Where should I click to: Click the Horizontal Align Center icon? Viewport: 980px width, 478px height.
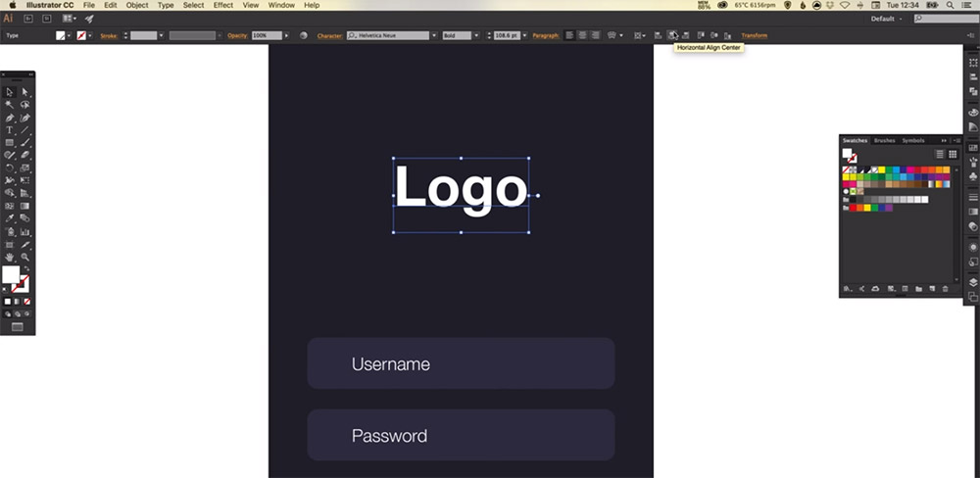[672, 35]
